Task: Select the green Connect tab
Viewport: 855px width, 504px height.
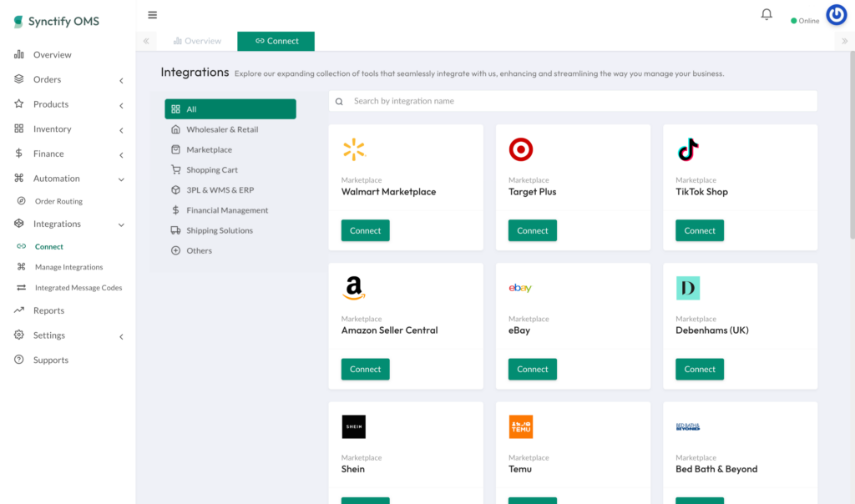Action: tap(276, 41)
